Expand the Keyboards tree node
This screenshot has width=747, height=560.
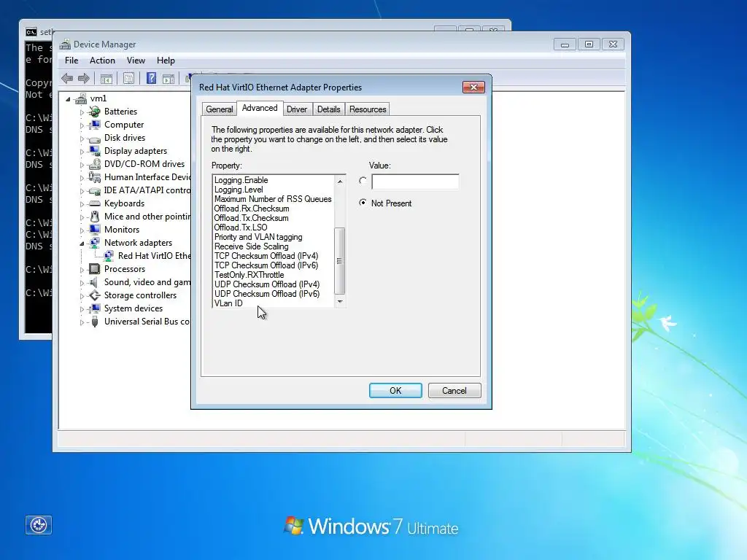point(82,204)
